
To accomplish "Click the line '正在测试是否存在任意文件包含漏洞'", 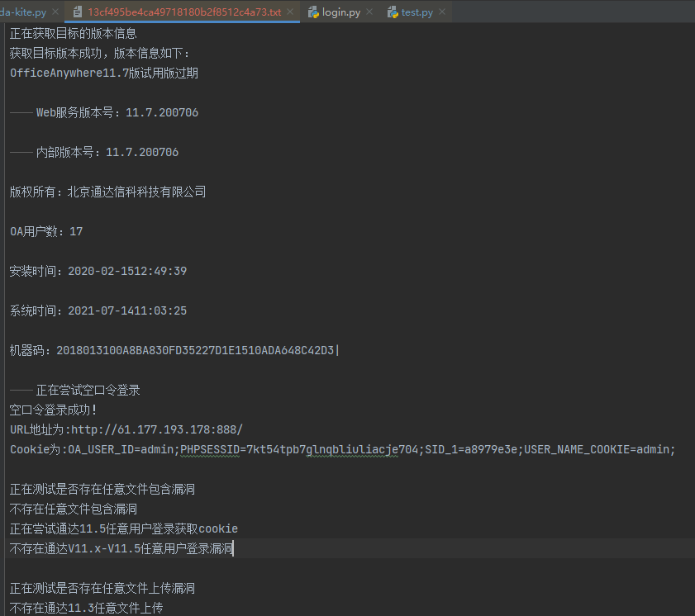I will click(102, 490).
